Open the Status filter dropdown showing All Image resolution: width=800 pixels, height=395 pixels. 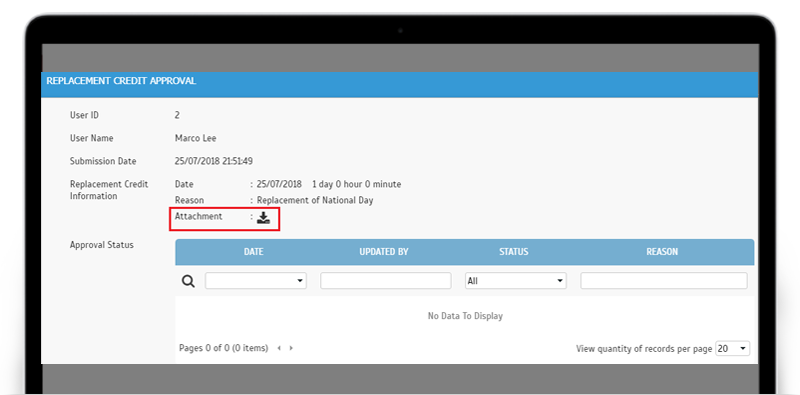tap(515, 281)
